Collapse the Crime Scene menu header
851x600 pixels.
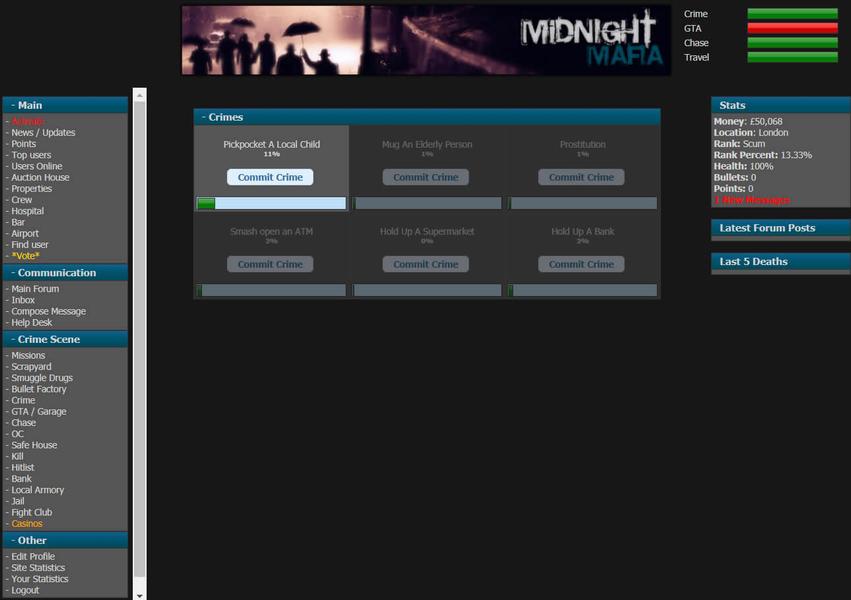(x=65, y=339)
